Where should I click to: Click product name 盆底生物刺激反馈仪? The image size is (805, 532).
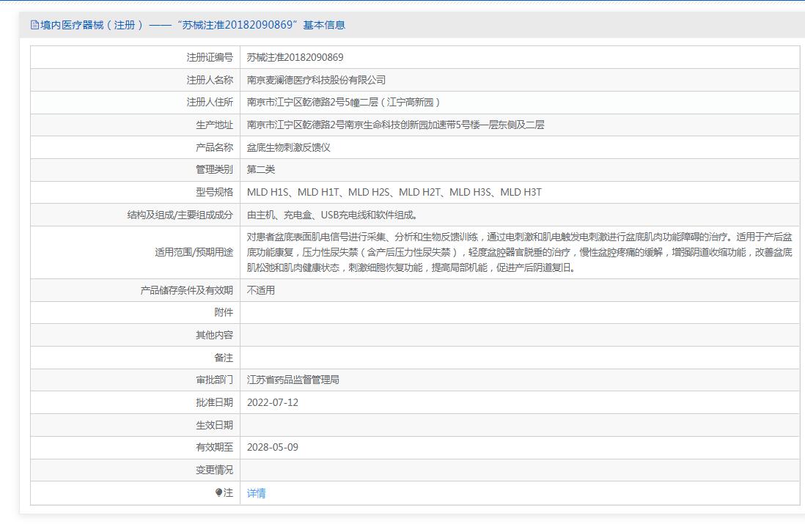(289, 147)
